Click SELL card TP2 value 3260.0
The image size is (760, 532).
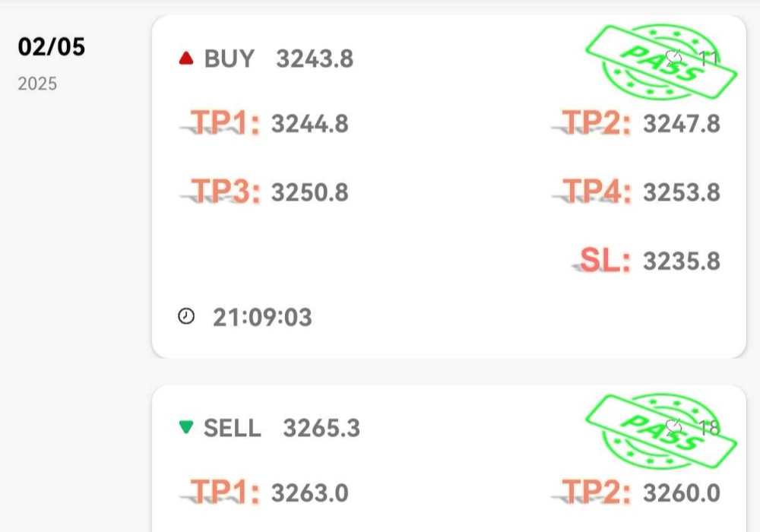[x=682, y=493]
